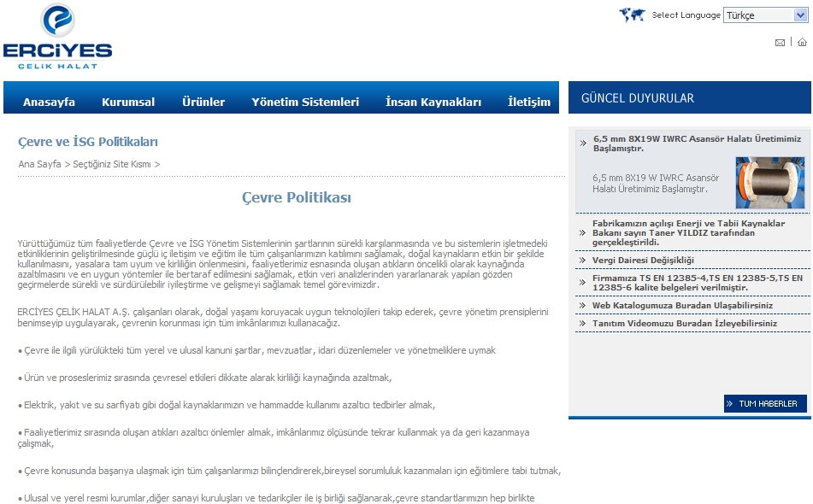Click the paragraph starting 'Yürüttüğümüz tüm faaliyetlerde'

[283, 264]
